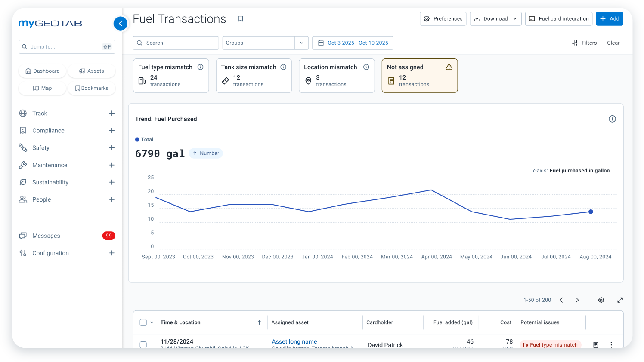Image resolution: width=644 pixels, height=362 pixels.
Task: Open the Assets shortcut
Action: coord(92,71)
